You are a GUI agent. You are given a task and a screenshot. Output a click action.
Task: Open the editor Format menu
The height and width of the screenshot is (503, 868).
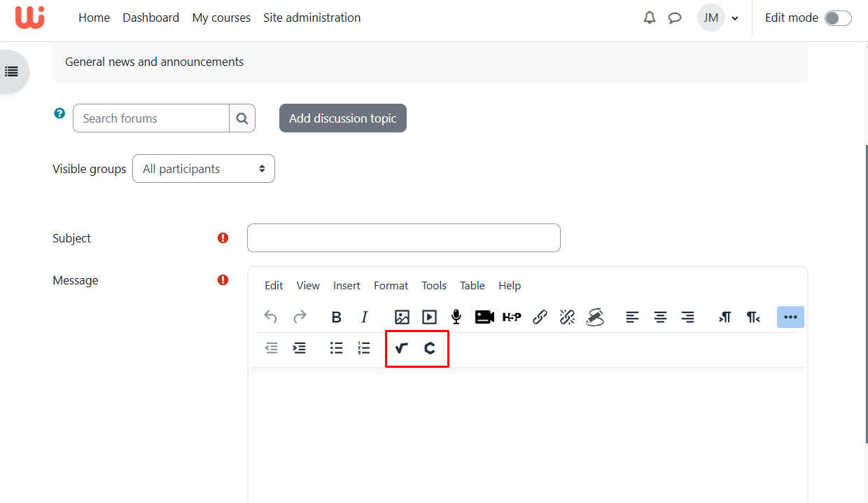pos(391,286)
